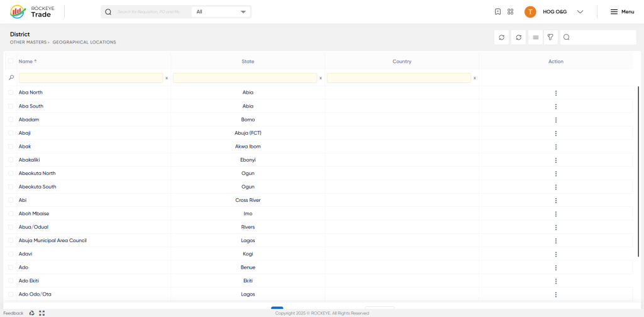644x317 pixels.
Task: Open action menu for Abak row
Action: 556,147
